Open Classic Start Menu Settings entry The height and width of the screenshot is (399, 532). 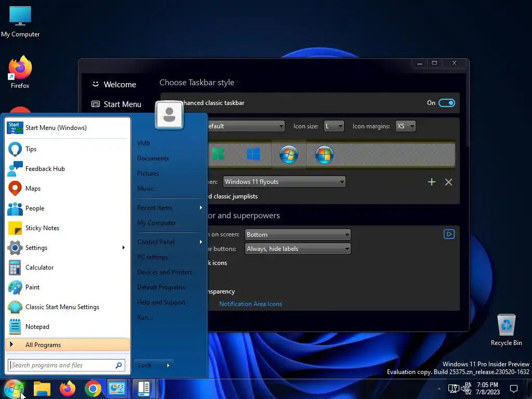click(68, 307)
